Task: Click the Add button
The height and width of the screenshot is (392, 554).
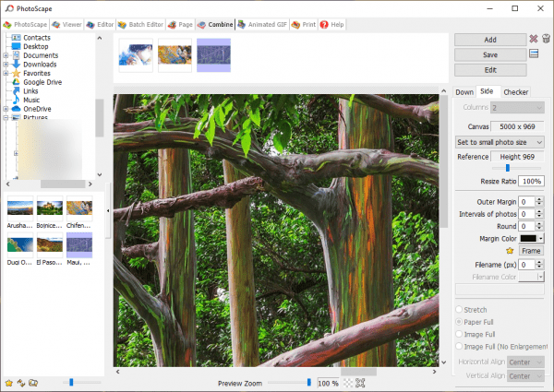Action: (490, 40)
